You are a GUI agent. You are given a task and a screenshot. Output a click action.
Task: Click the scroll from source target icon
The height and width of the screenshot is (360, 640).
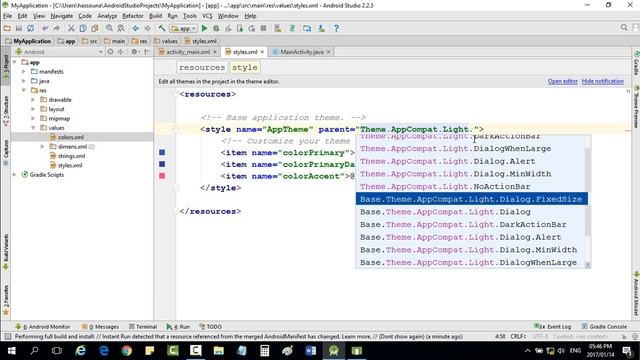[x=110, y=52]
